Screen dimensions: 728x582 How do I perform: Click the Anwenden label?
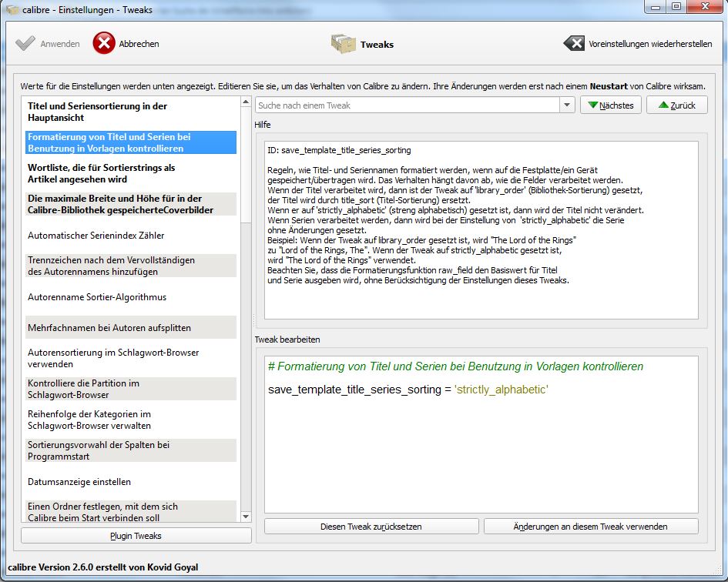60,44
